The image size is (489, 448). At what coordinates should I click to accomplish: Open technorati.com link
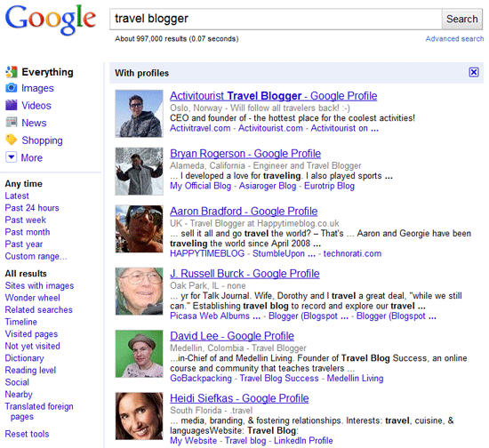coord(352,253)
